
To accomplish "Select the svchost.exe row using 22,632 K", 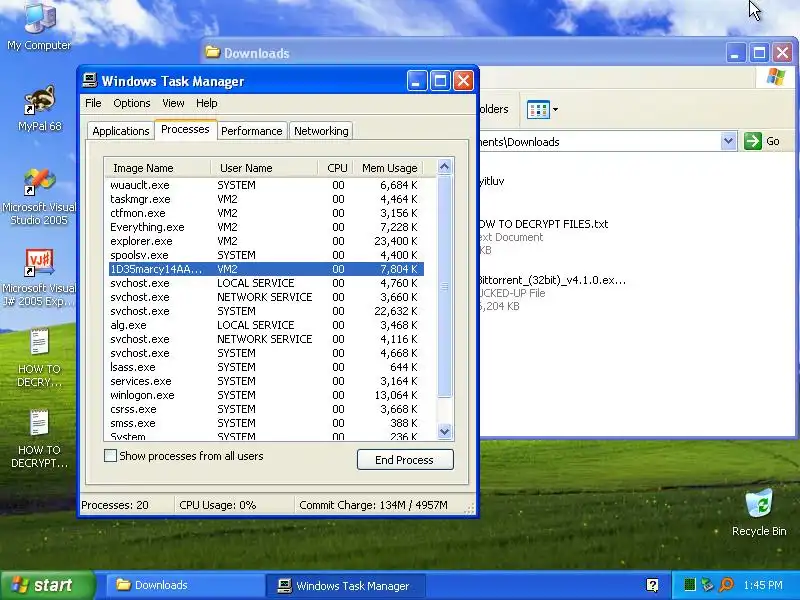I will pyautogui.click(x=266, y=311).
